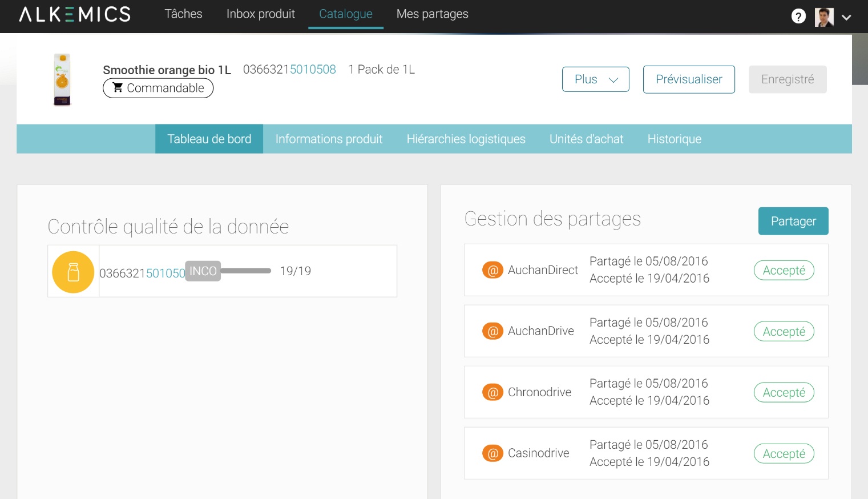Navigate to Mes partages
868x499 pixels.
[x=433, y=14]
